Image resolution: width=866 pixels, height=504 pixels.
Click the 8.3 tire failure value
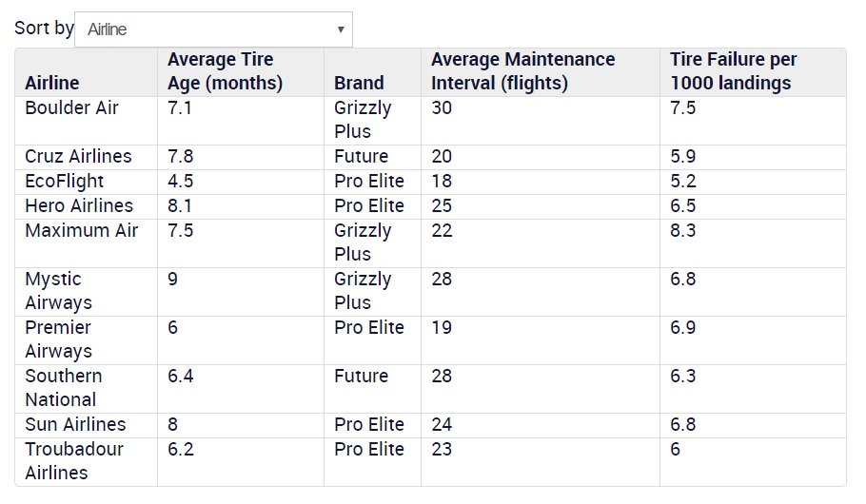(683, 230)
